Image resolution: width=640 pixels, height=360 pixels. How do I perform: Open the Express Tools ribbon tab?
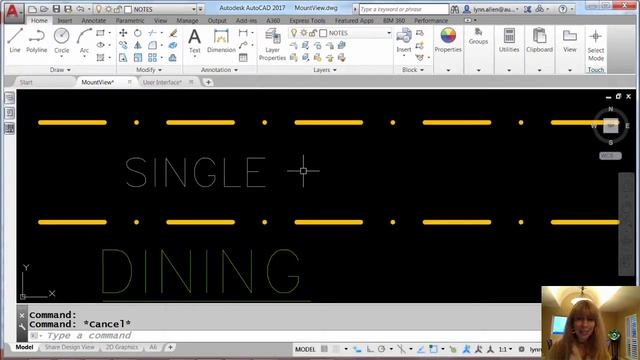coord(307,20)
